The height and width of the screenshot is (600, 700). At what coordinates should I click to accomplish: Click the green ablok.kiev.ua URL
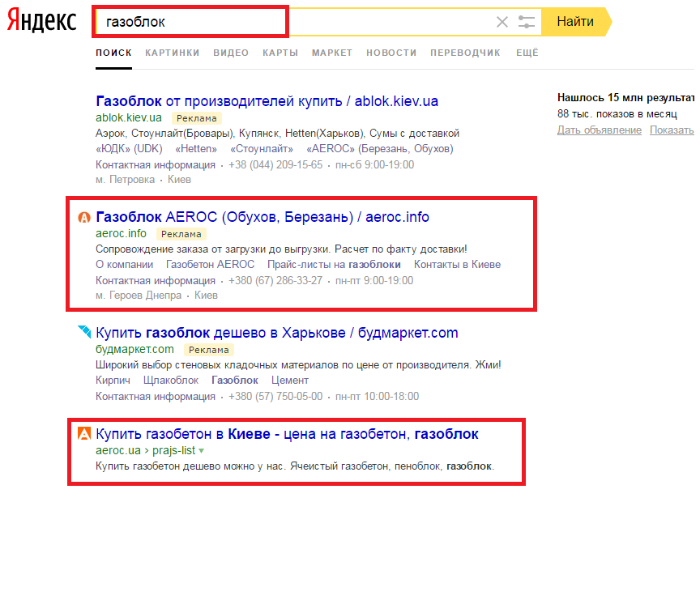point(129,117)
